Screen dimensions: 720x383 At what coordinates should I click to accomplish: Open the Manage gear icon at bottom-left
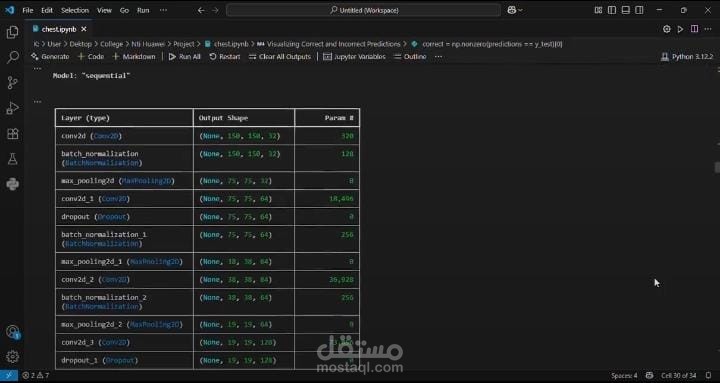click(x=12, y=356)
